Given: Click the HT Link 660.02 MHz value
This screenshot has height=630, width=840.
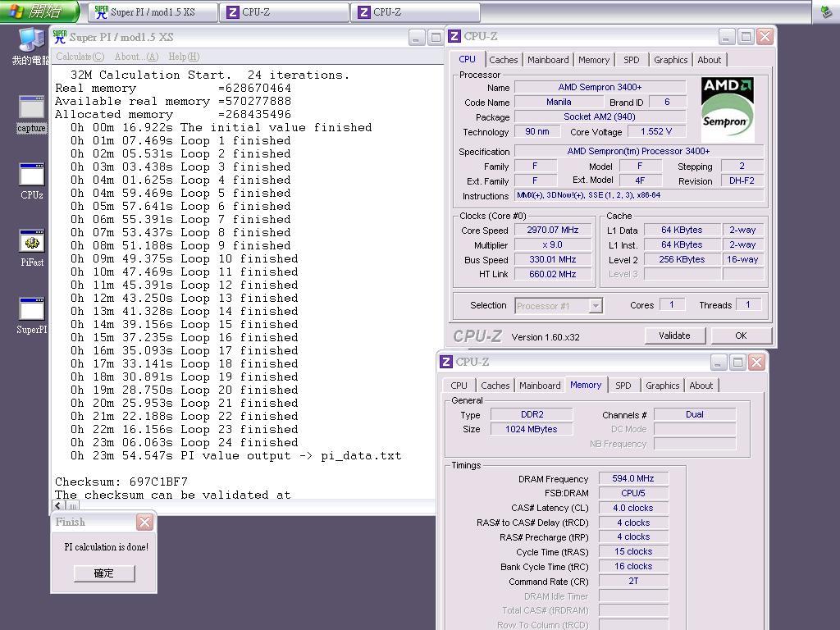Looking at the screenshot, I should click(x=552, y=274).
